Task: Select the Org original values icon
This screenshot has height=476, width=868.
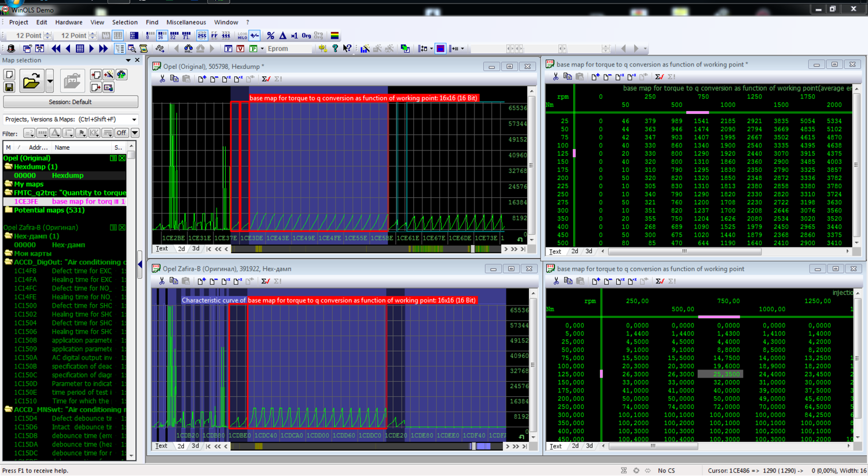Action: pyautogui.click(x=306, y=35)
